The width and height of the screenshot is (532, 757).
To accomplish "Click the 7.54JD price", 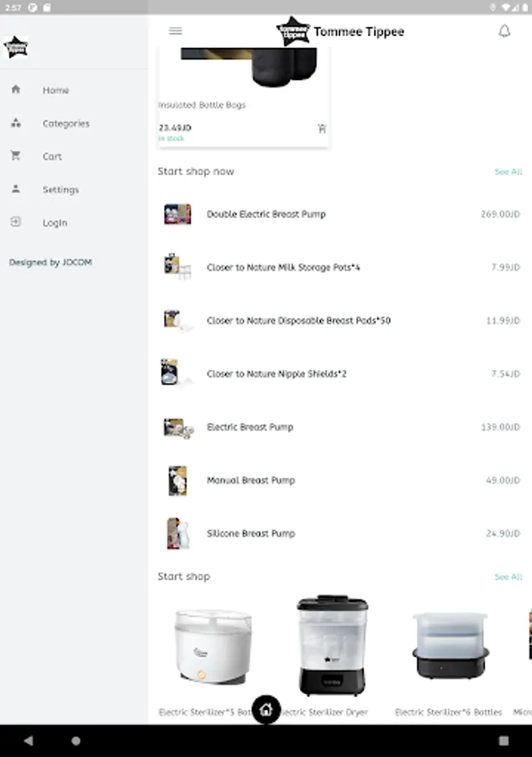I will tap(505, 373).
